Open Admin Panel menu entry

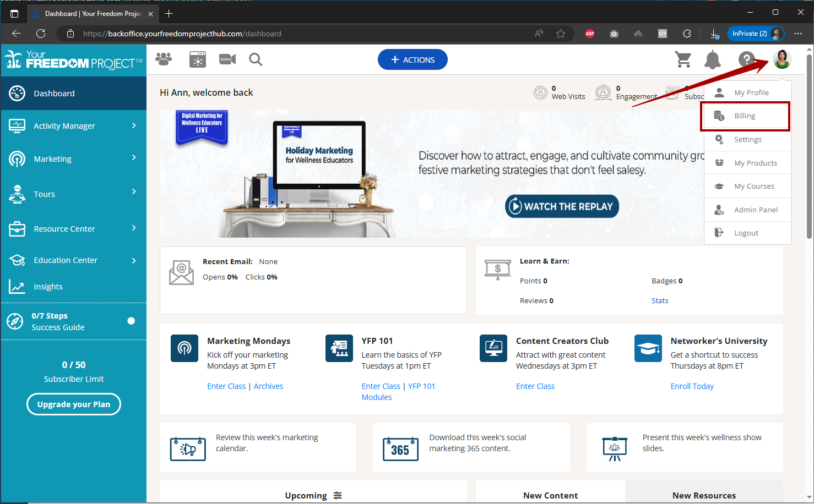click(x=748, y=210)
